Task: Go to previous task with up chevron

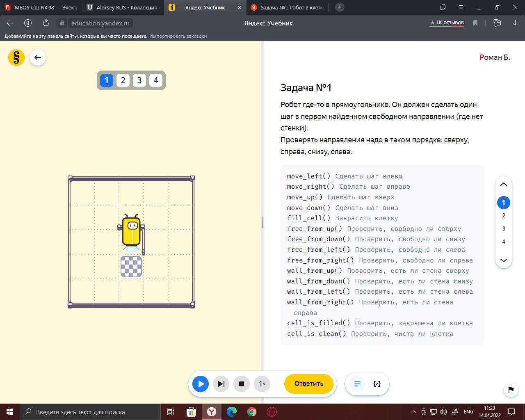Action: [503, 185]
